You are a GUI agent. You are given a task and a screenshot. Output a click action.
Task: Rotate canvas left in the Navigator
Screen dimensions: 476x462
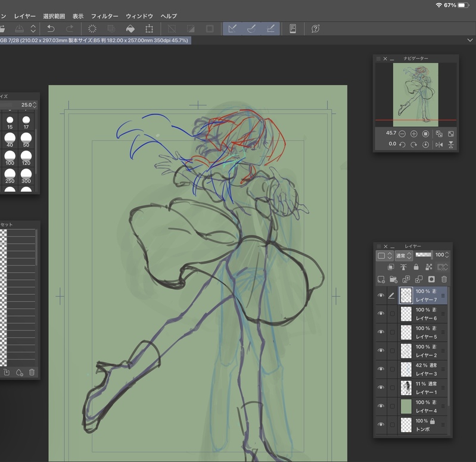click(x=403, y=145)
